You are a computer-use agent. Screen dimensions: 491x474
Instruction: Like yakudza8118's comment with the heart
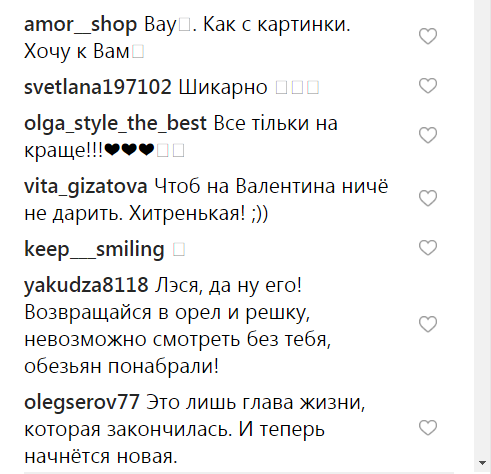[428, 324]
